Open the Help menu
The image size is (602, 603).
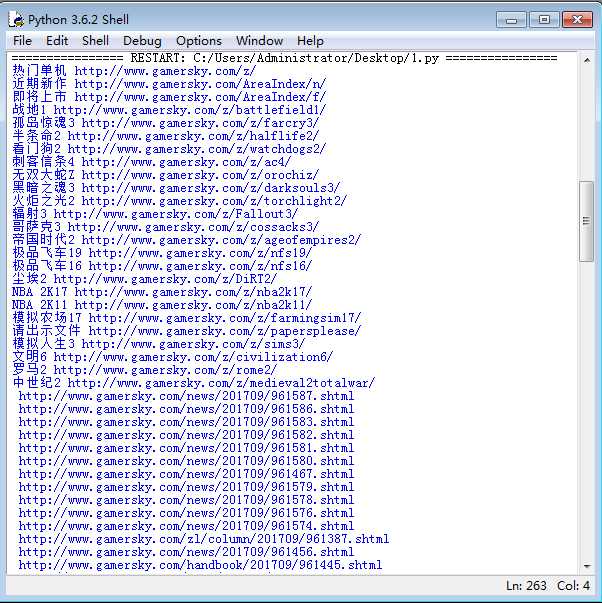tap(310, 40)
